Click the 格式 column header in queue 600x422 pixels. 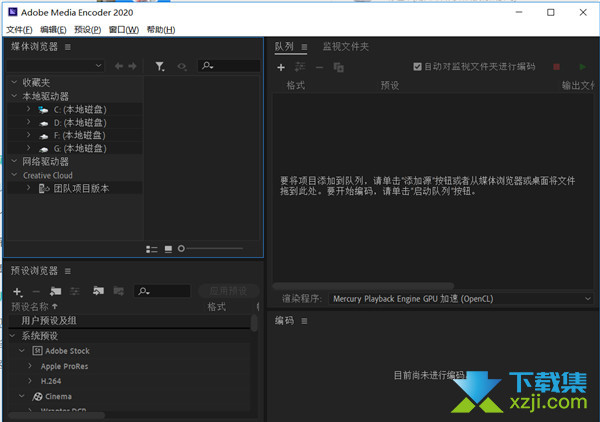tap(296, 85)
